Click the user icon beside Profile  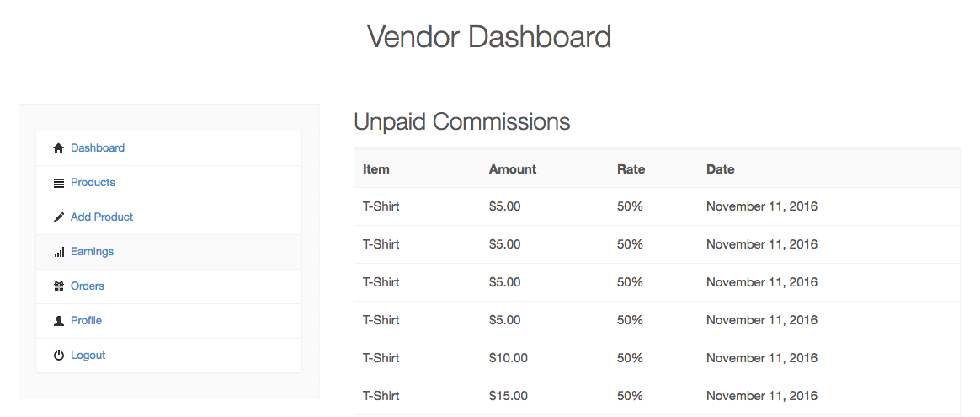(x=58, y=321)
